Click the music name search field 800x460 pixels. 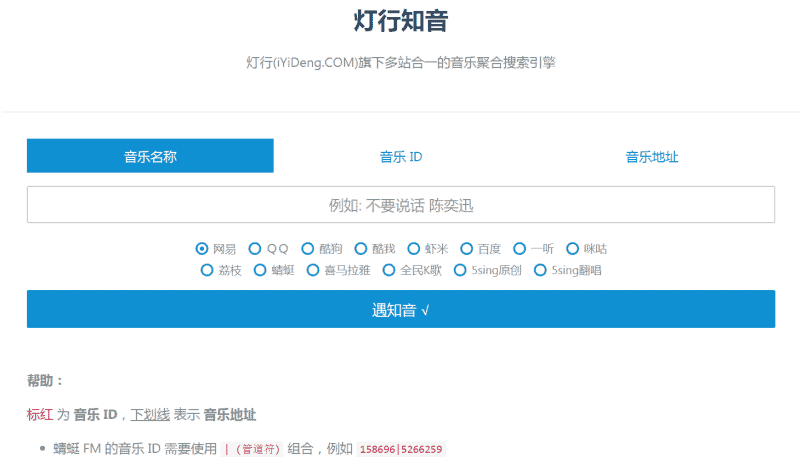tap(400, 205)
